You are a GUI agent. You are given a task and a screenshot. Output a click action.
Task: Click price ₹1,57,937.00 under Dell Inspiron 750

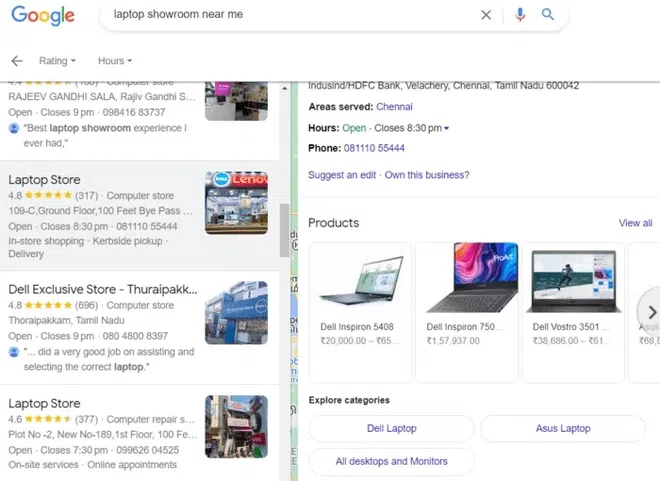[x=453, y=341]
